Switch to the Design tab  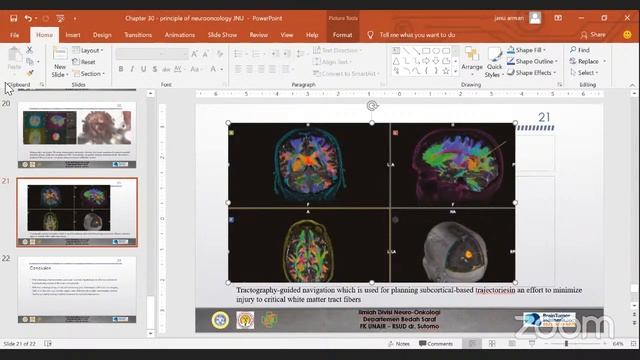(x=102, y=35)
